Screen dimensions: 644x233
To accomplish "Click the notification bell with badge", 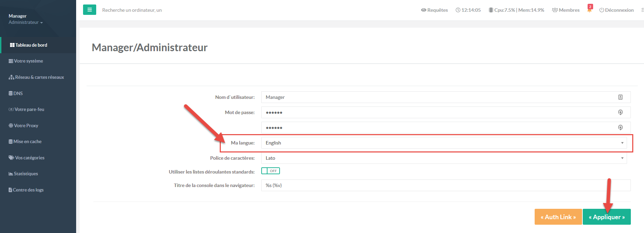I will (x=589, y=9).
